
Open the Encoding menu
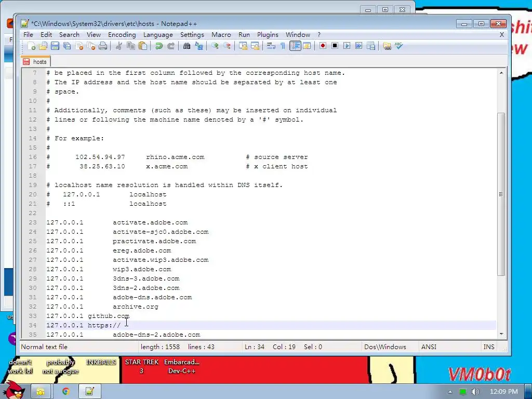[x=122, y=35]
